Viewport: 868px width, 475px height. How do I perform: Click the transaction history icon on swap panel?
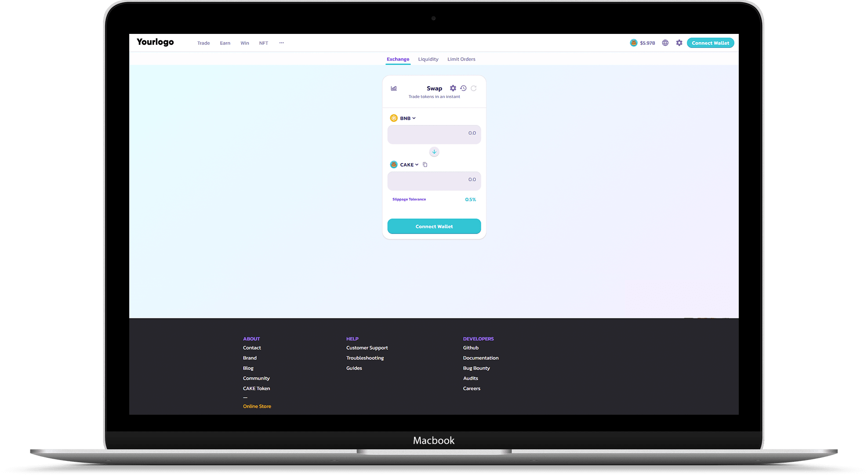(465, 88)
